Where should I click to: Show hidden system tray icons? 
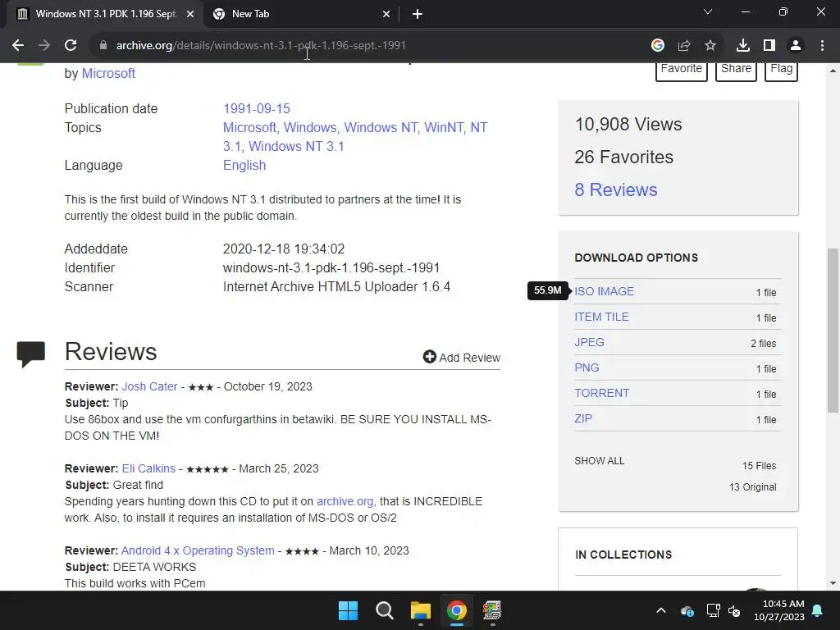coord(661,610)
